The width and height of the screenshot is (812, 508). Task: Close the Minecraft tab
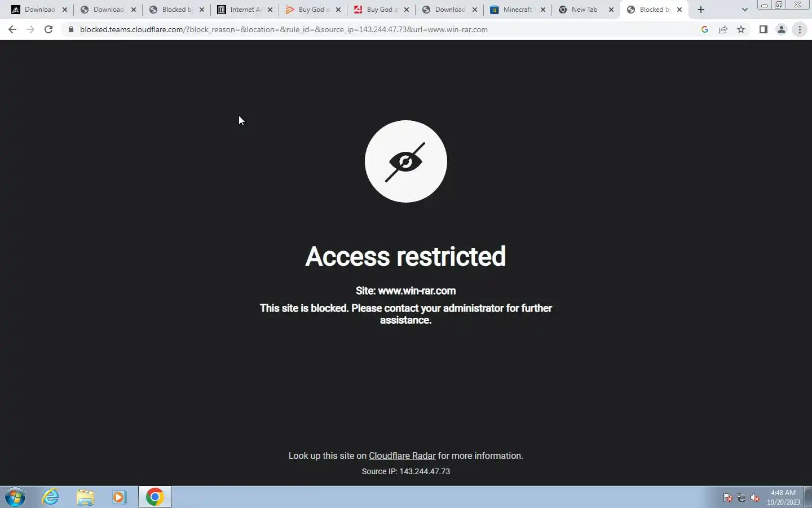click(543, 10)
